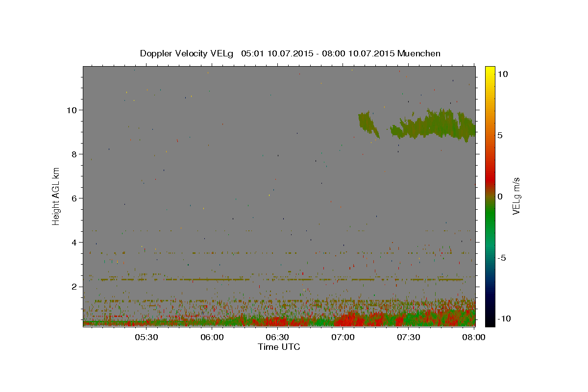Click the small cloud patch near 9.5 km
588x392 pixels.
click(367, 124)
